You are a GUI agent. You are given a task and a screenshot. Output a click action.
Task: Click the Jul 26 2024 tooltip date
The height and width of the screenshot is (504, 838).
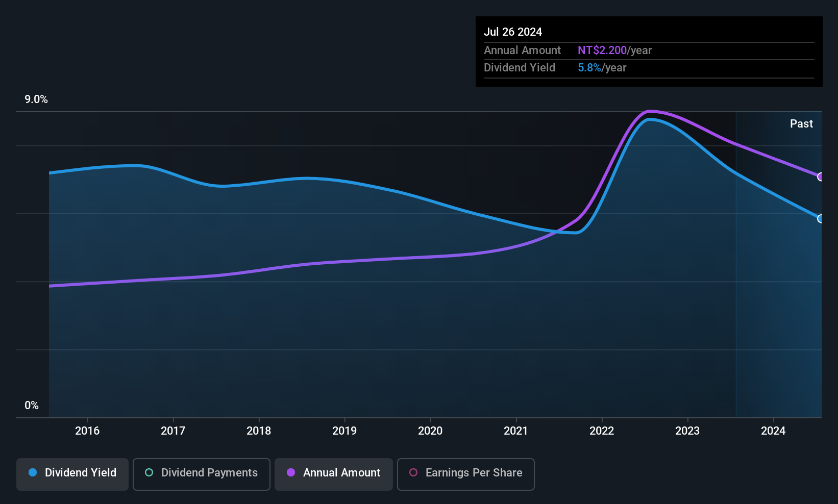pos(513,32)
